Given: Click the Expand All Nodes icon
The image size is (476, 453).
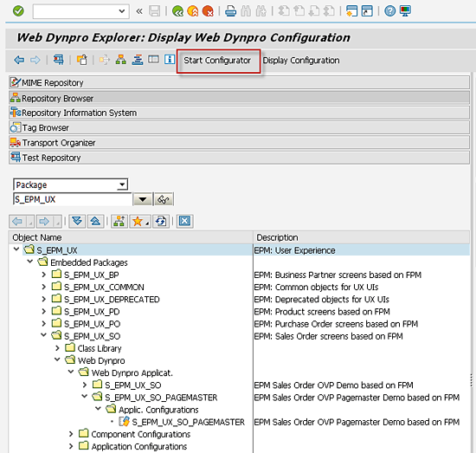Looking at the screenshot, I should tap(77, 221).
